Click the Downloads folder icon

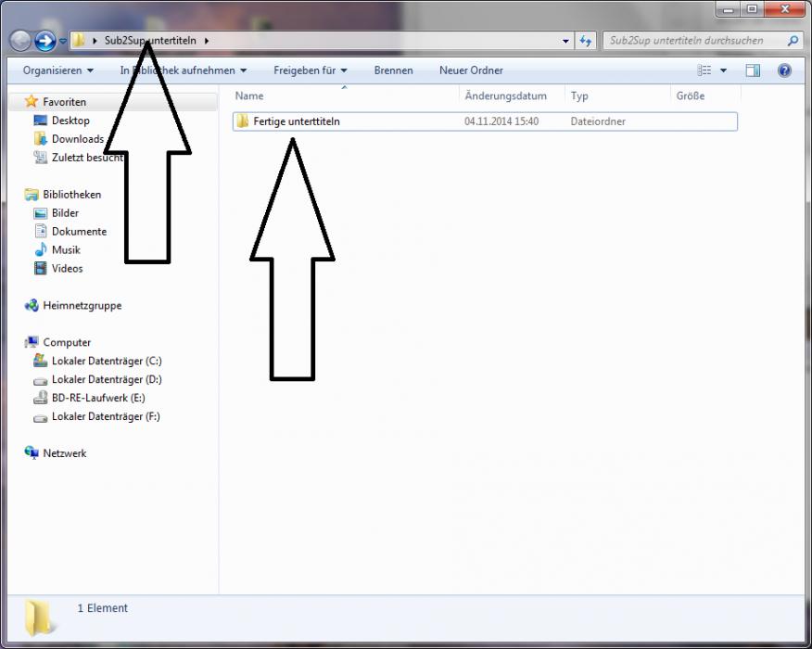[41, 138]
